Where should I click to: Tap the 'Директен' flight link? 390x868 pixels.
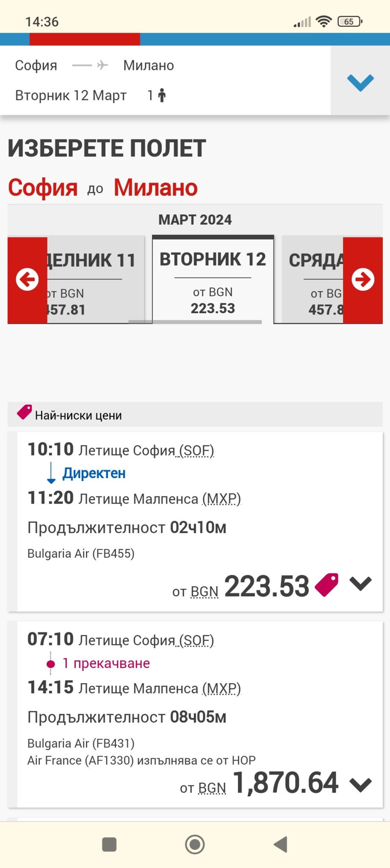click(x=94, y=473)
